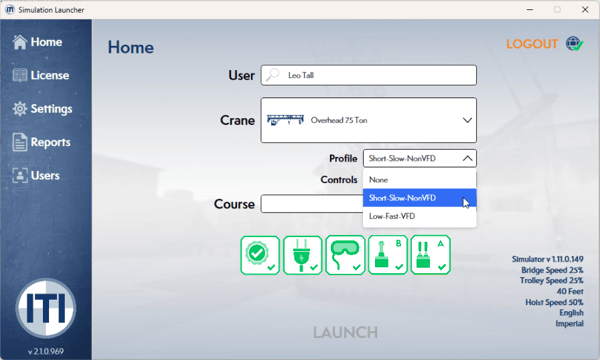Select None in Profile list
Screen dimensions: 600x360
[420, 180]
